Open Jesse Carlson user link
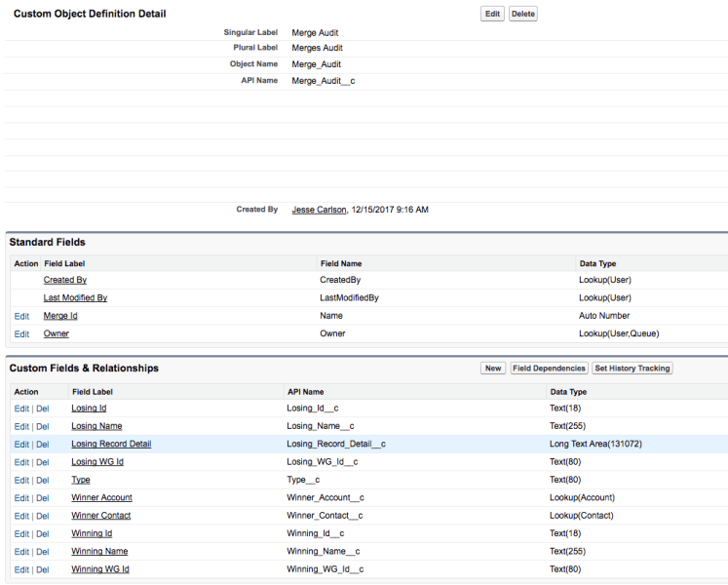 pos(319,210)
